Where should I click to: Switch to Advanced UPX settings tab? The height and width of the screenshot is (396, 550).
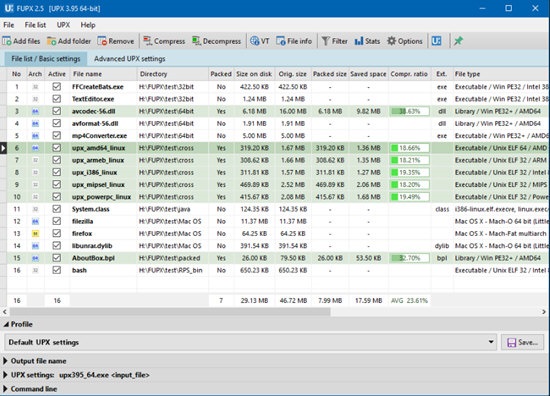coord(129,59)
